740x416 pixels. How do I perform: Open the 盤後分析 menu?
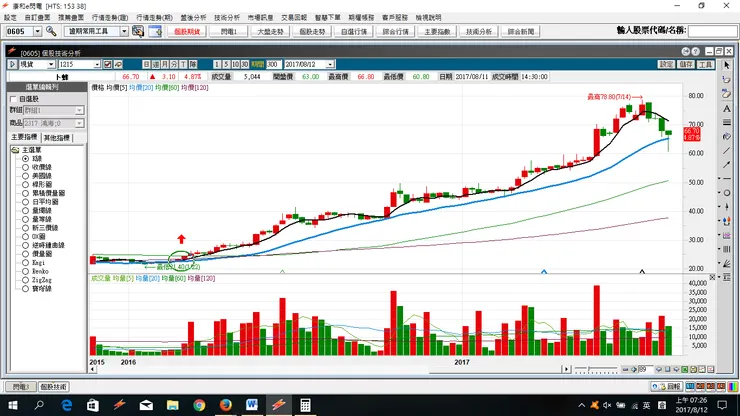coord(193,17)
